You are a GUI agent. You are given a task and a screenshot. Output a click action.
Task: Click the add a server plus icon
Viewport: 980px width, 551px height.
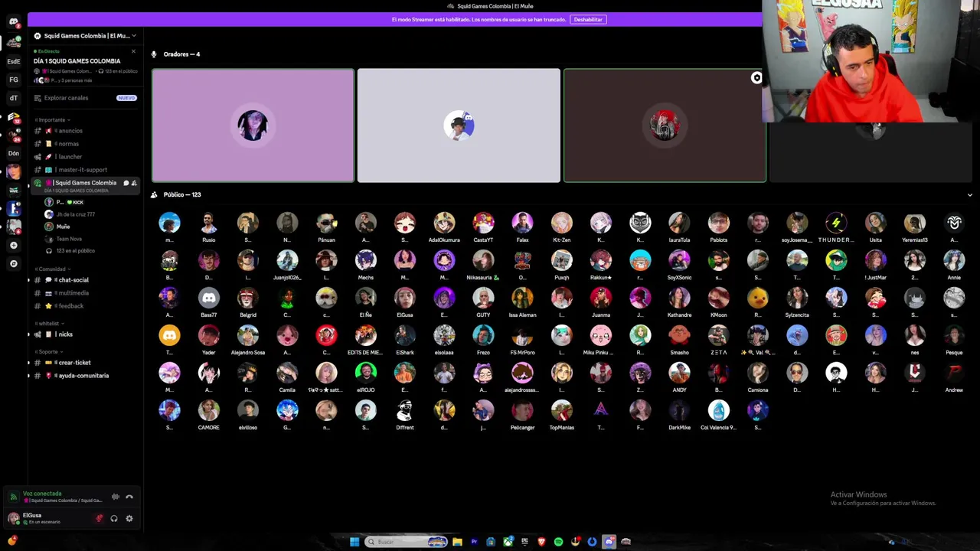[x=14, y=246]
